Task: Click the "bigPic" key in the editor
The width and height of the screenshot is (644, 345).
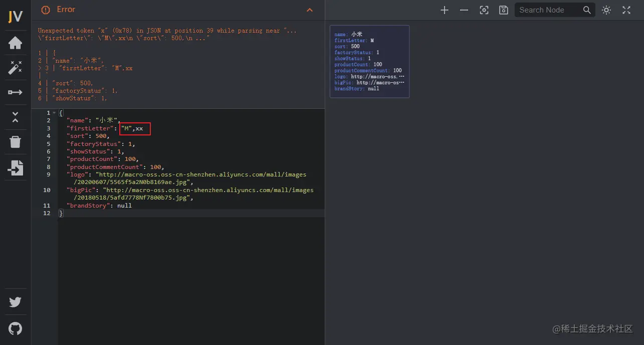Action: click(x=80, y=190)
